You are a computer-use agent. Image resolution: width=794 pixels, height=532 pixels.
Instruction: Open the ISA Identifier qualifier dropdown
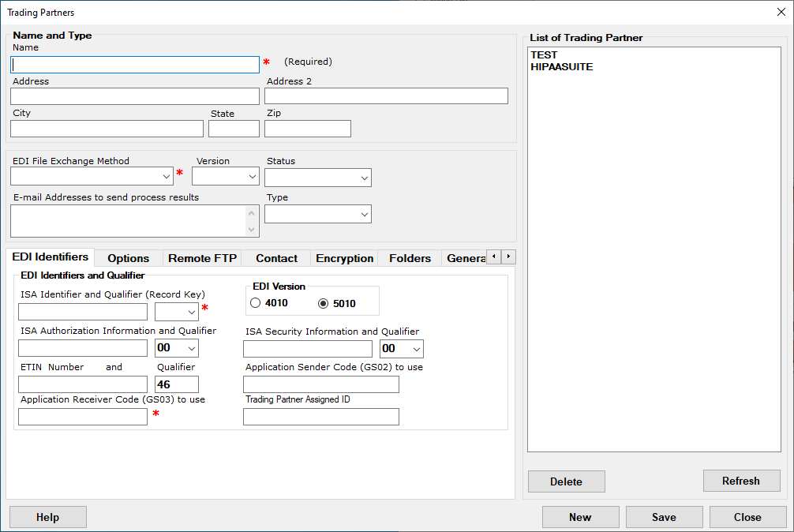click(177, 312)
